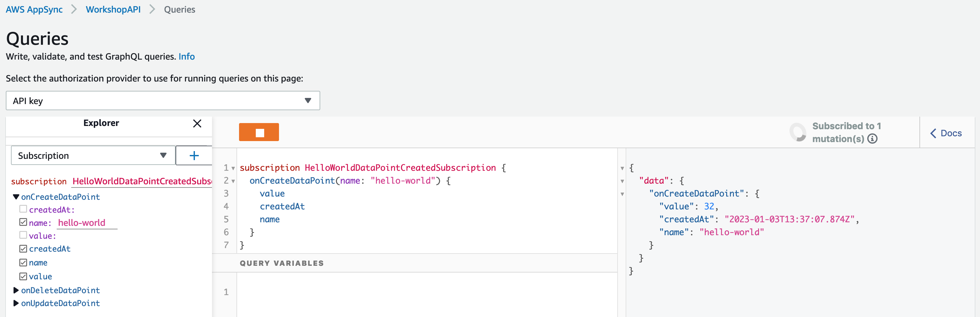Open the Subscription operation type dropdown
The height and width of the screenshot is (317, 980).
(x=93, y=155)
